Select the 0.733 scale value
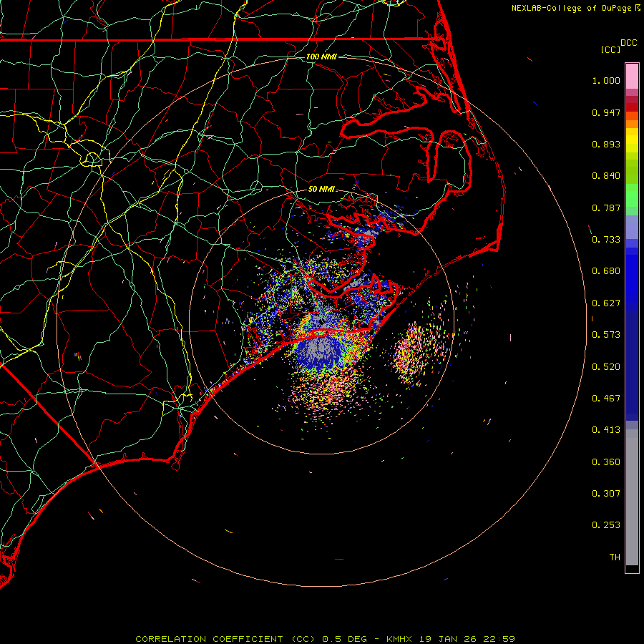This screenshot has height=644, width=644. (606, 240)
